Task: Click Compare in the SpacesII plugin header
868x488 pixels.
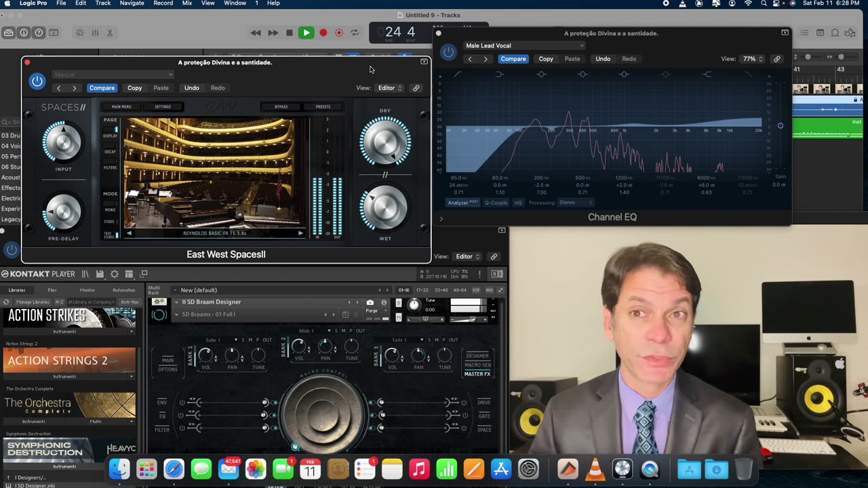Action: 102,88
